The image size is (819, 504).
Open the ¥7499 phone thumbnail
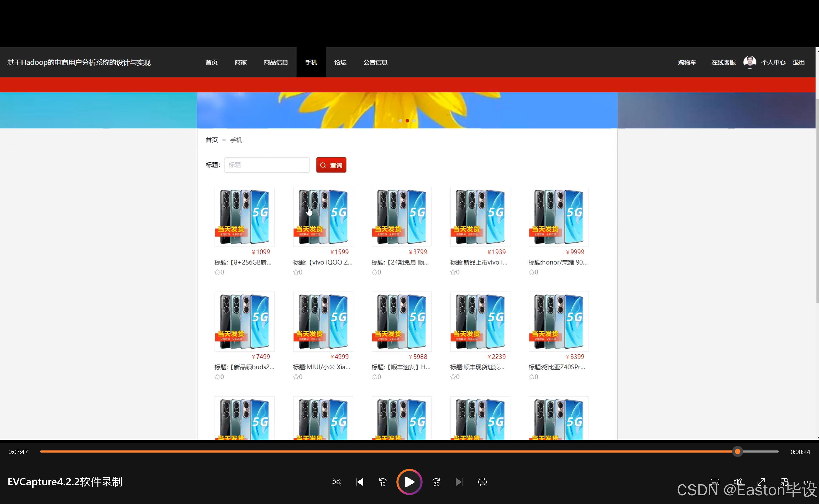(x=244, y=321)
